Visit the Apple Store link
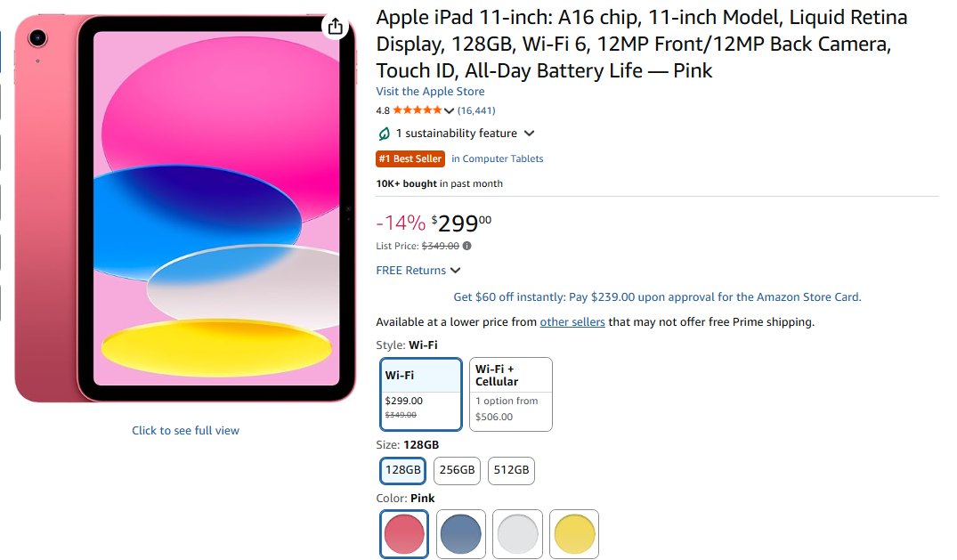The height and width of the screenshot is (560, 957). 430,92
